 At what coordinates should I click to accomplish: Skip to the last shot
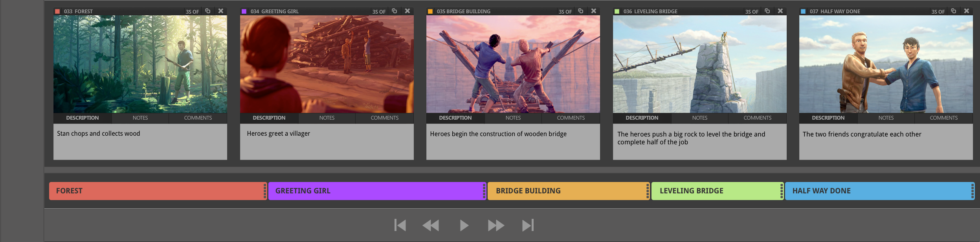pos(528,225)
